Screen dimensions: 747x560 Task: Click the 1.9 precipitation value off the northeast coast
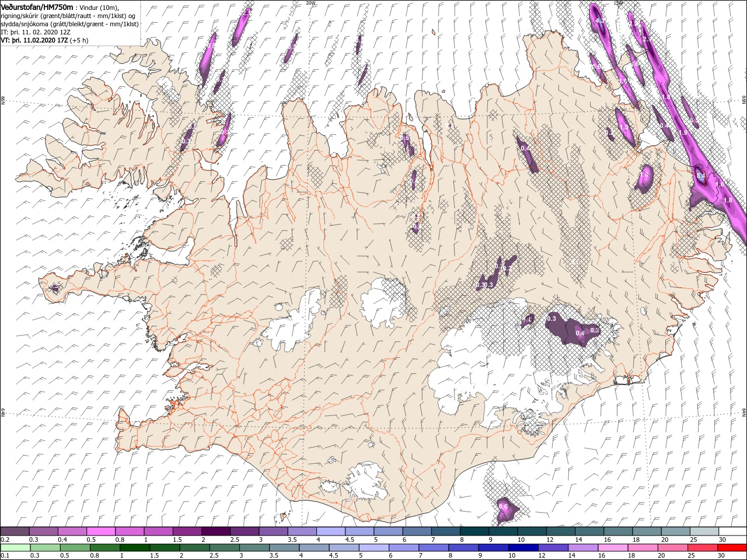pyautogui.click(x=684, y=132)
